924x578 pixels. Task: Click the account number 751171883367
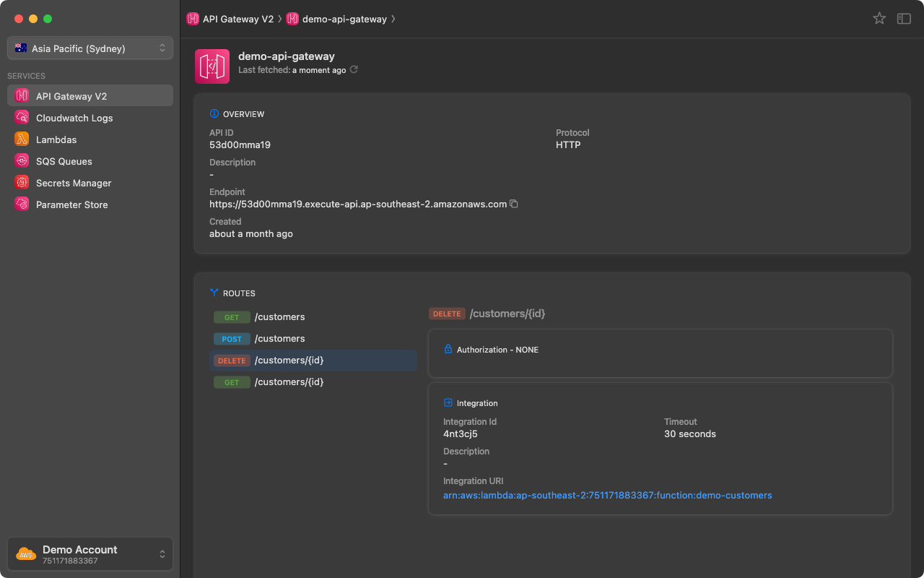point(70,561)
